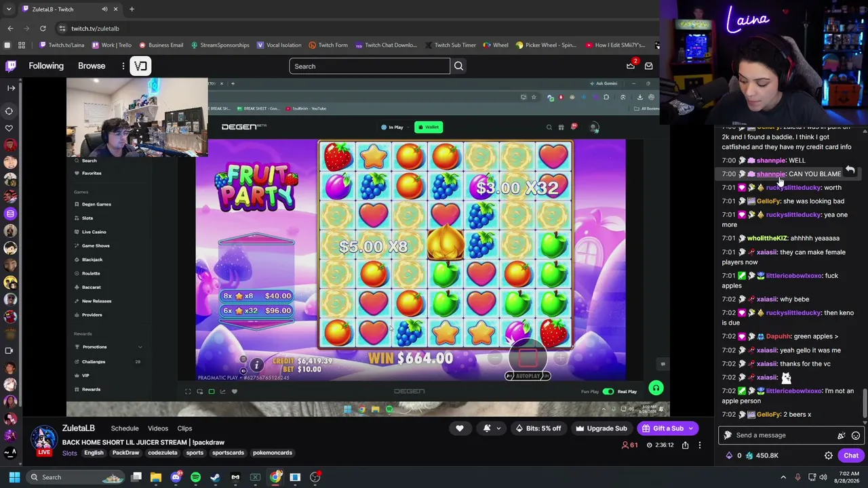Open the Vocal Isolation bookmark

point(279,45)
